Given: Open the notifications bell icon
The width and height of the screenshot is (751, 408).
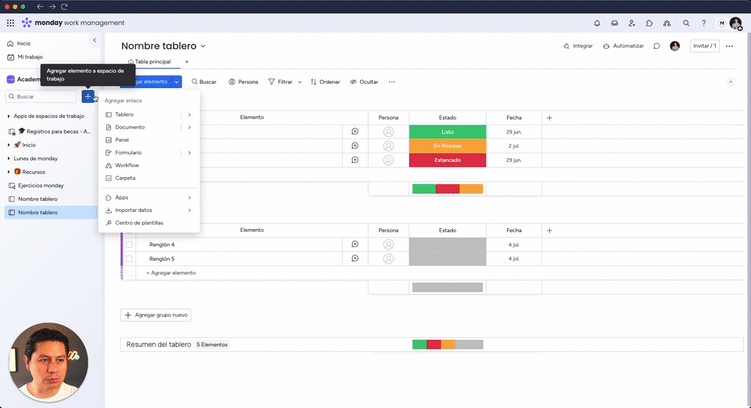Looking at the screenshot, I should 597,22.
